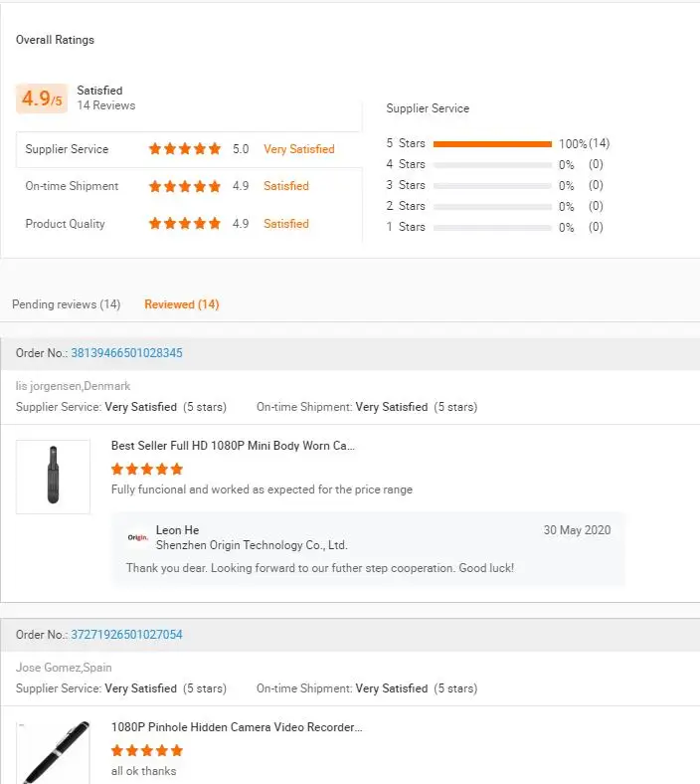Click the 5 Stars orange rating bar
Image resolution: width=700 pixels, height=784 pixels.
click(x=492, y=143)
